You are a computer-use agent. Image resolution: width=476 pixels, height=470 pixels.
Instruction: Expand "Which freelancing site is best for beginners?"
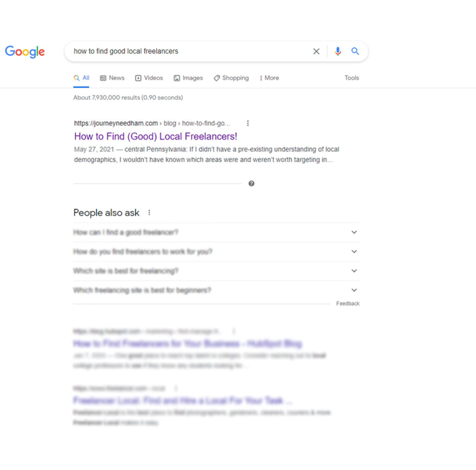tap(354, 290)
